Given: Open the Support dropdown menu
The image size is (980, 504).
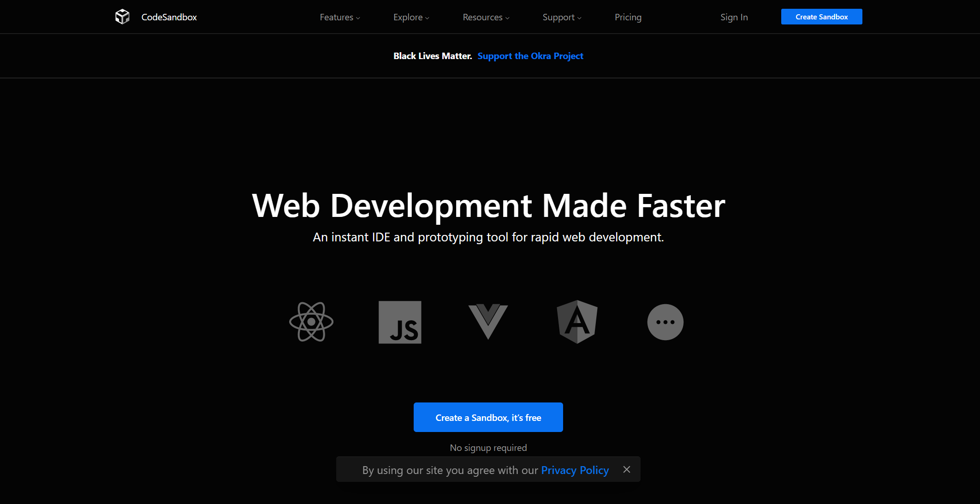Looking at the screenshot, I should [x=562, y=17].
